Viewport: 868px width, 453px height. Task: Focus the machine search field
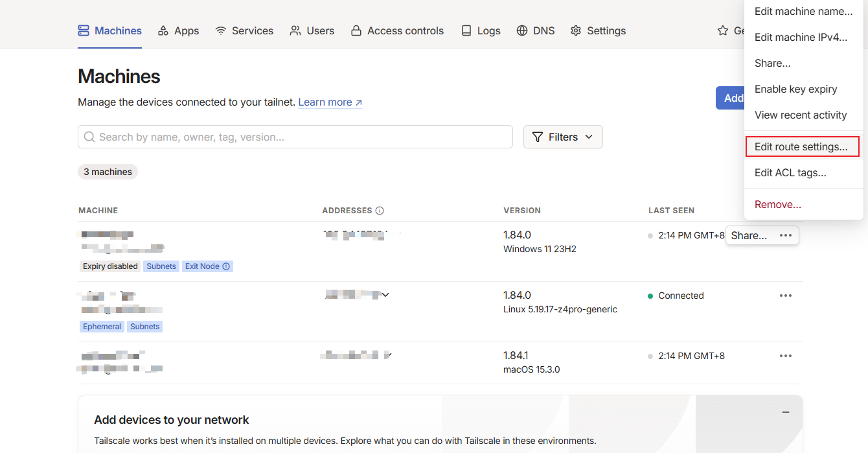pos(295,137)
